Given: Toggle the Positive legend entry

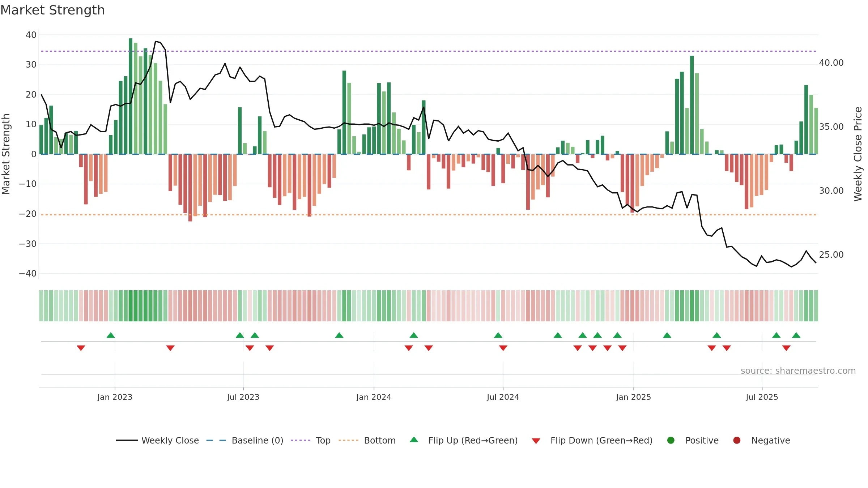Looking at the screenshot, I should point(693,440).
